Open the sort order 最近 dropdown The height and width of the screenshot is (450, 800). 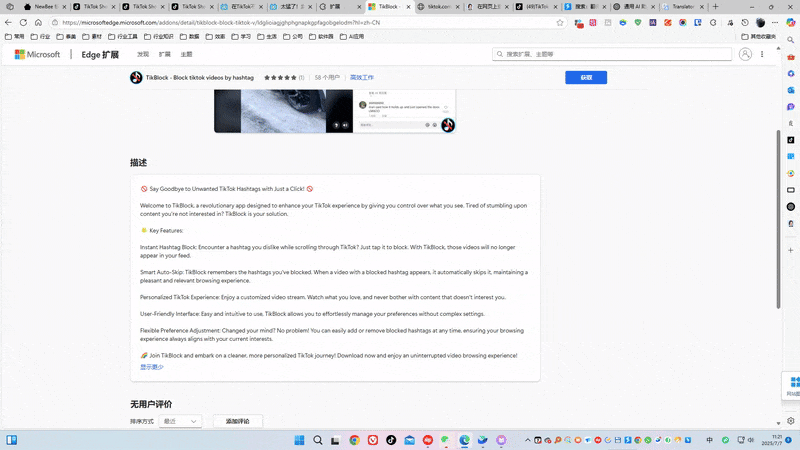coord(180,421)
